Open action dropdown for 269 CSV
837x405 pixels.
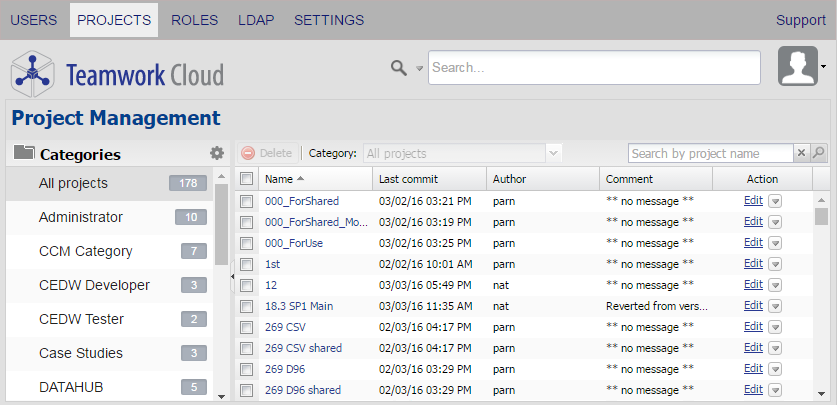point(775,327)
